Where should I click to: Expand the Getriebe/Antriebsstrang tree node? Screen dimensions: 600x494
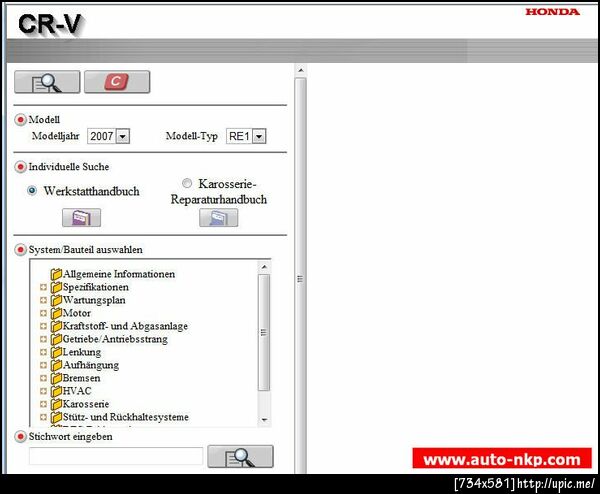43,339
